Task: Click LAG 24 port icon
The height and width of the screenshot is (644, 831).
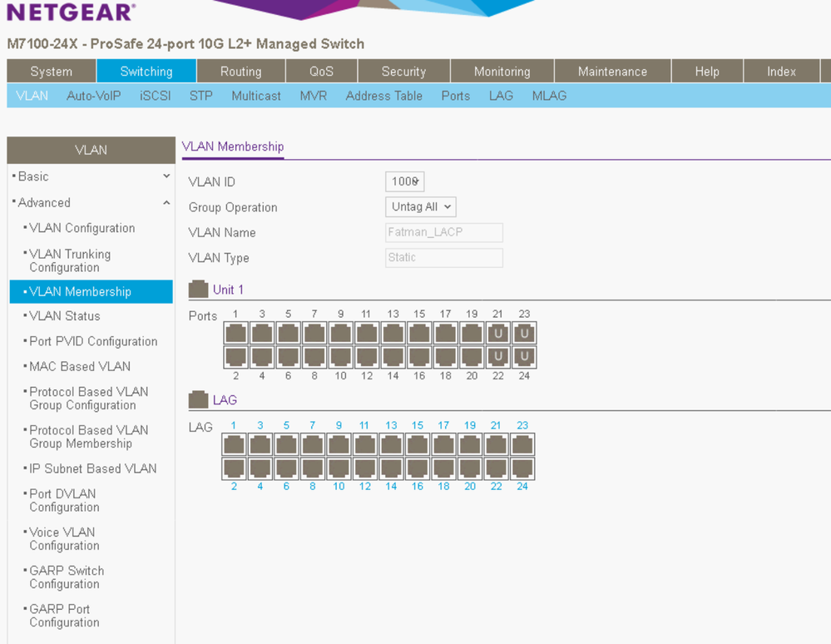Action: tap(522, 468)
